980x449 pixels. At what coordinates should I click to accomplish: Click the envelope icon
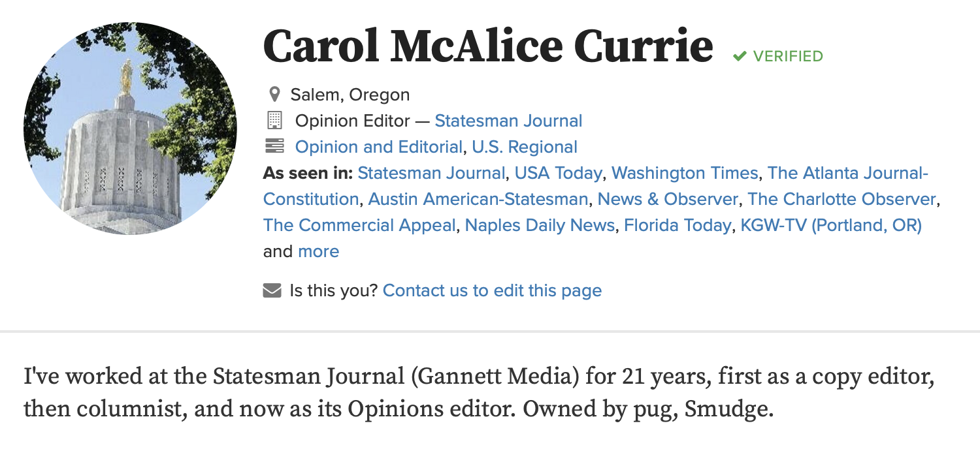click(x=272, y=290)
